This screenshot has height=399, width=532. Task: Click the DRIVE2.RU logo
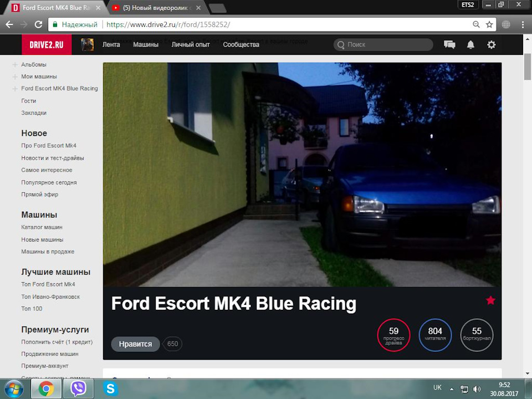tap(47, 44)
